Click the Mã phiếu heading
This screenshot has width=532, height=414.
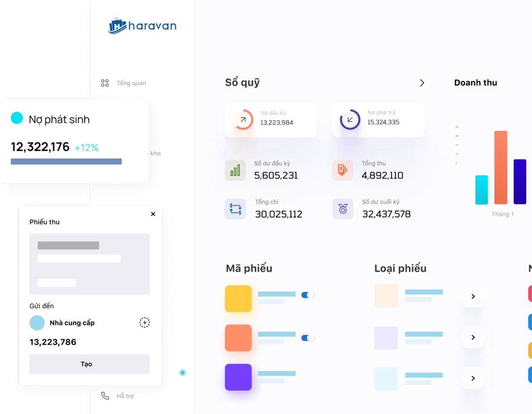point(249,268)
